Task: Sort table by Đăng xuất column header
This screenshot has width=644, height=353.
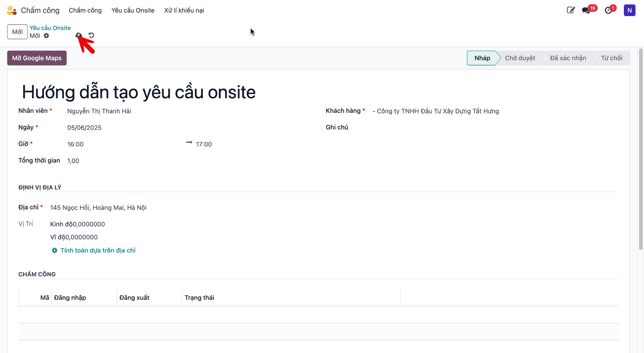Action: (150, 298)
